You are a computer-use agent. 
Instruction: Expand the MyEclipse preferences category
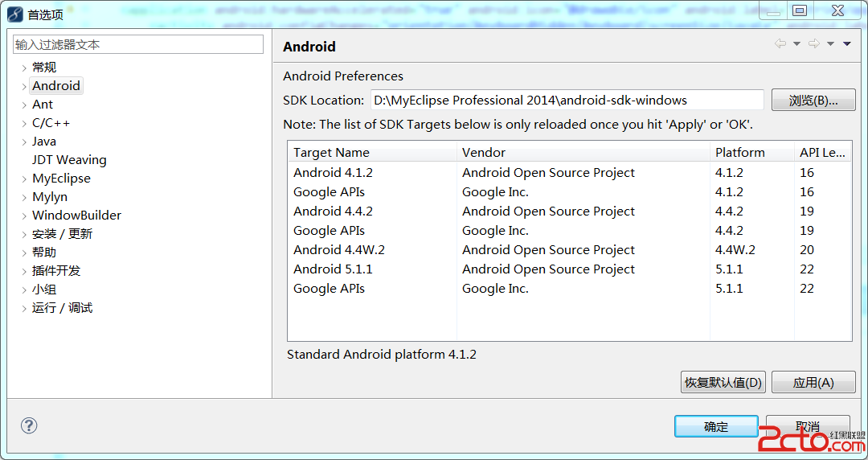tap(24, 179)
